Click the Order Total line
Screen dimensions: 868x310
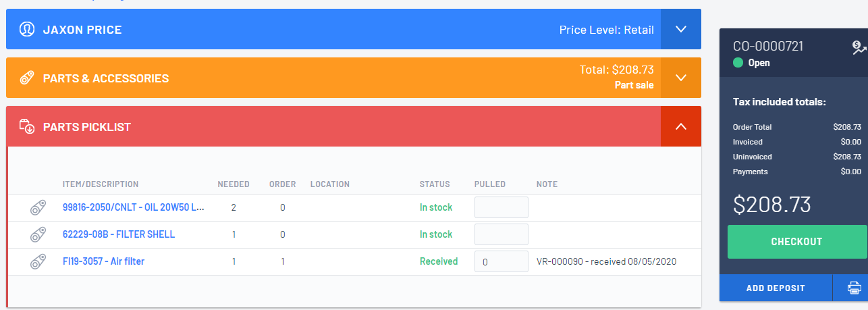point(796,127)
